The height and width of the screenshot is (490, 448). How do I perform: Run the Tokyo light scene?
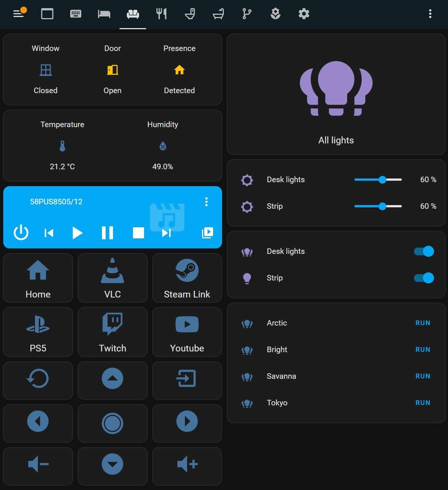pos(423,402)
